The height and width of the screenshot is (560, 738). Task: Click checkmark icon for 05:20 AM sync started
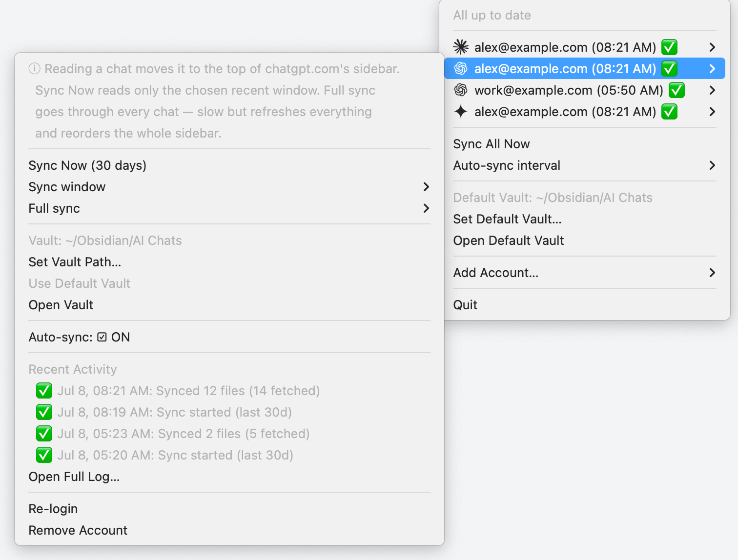pyautogui.click(x=44, y=455)
